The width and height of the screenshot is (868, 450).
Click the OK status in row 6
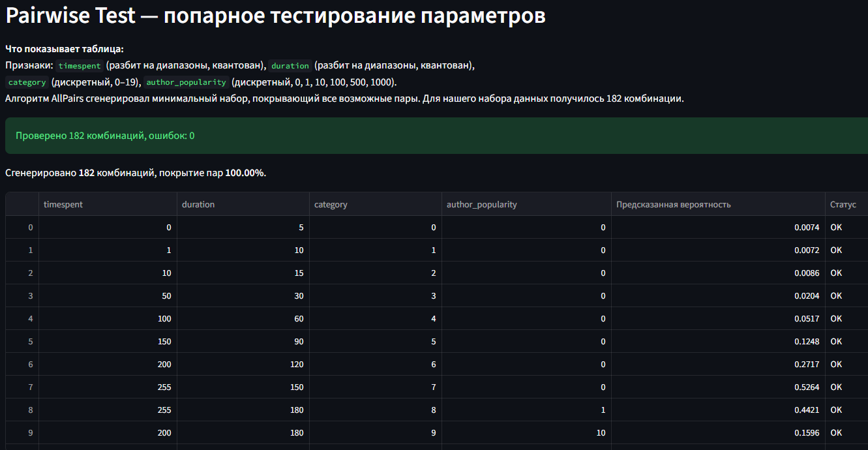(x=846, y=364)
